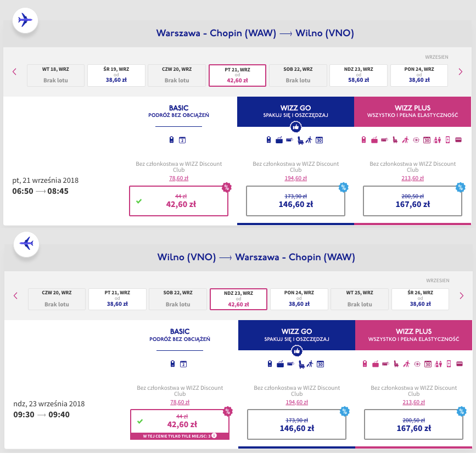Click the outbound flight airplane icon
The image size is (476, 459).
25,21
